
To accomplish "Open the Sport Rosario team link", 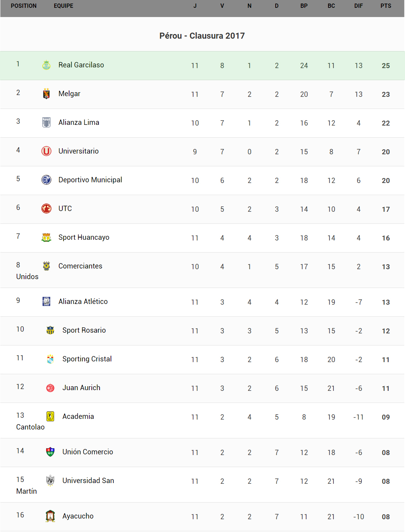I will [x=84, y=330].
